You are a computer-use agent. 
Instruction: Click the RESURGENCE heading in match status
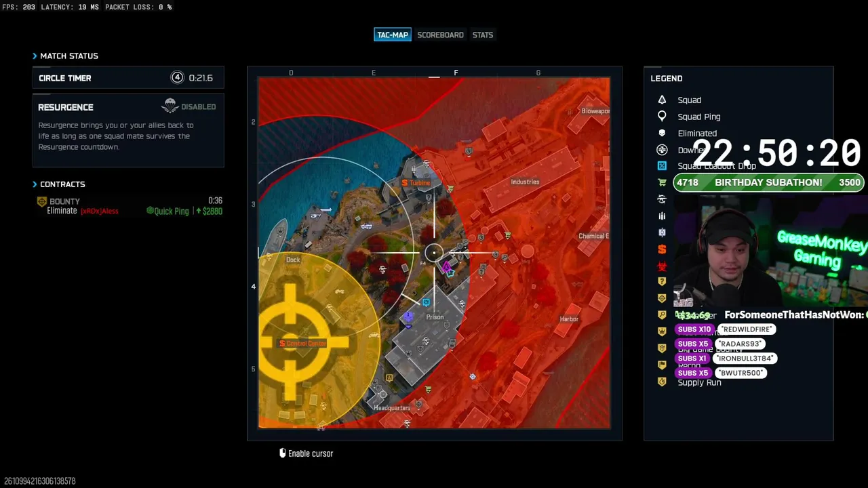tap(66, 107)
